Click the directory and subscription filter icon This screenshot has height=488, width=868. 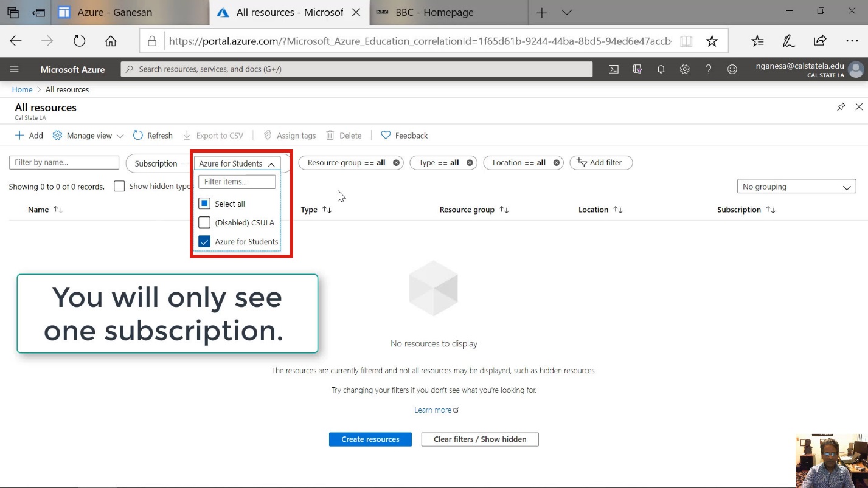pyautogui.click(x=637, y=69)
